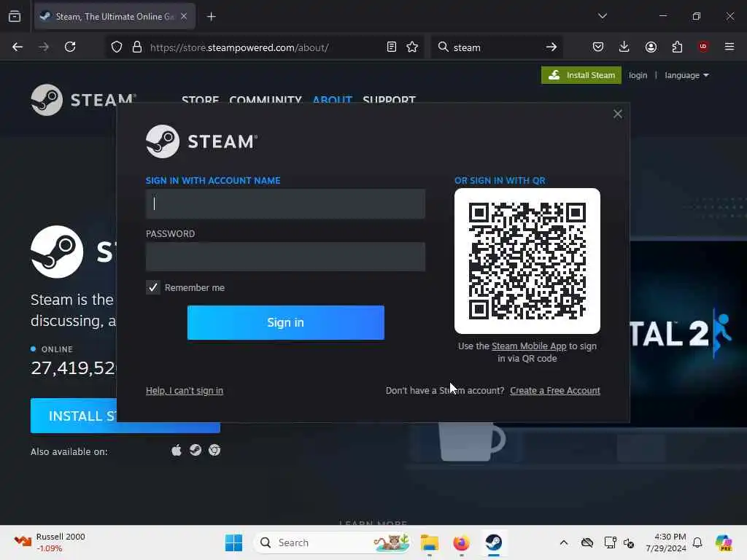Open Steam app from the taskbar

pyautogui.click(x=494, y=542)
